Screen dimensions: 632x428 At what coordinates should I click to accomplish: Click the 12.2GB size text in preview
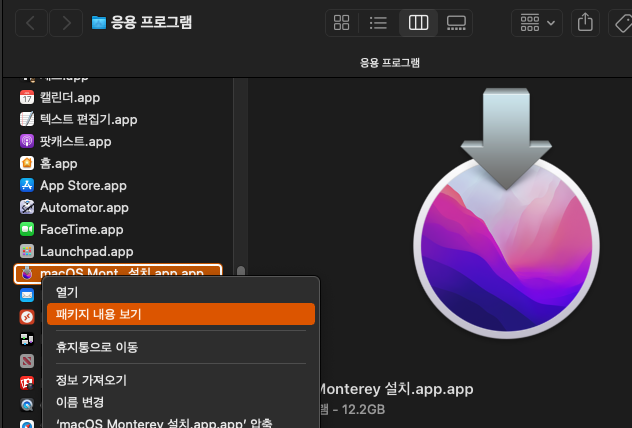(x=363, y=409)
